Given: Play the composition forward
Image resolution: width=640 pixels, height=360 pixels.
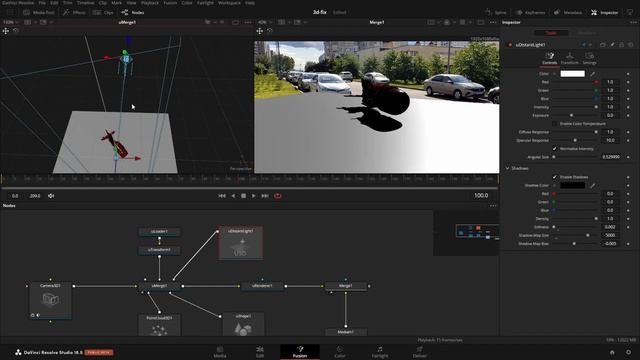Looking at the screenshot, I should [254, 196].
